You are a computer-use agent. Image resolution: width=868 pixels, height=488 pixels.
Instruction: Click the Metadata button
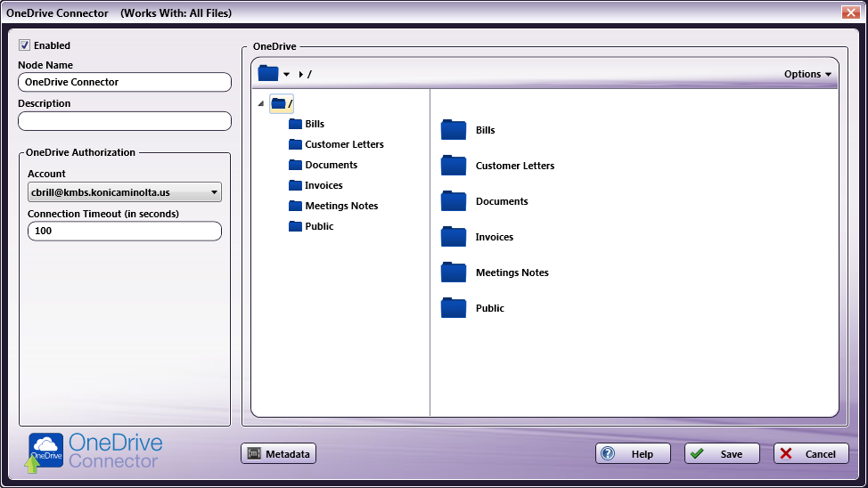pyautogui.click(x=278, y=453)
